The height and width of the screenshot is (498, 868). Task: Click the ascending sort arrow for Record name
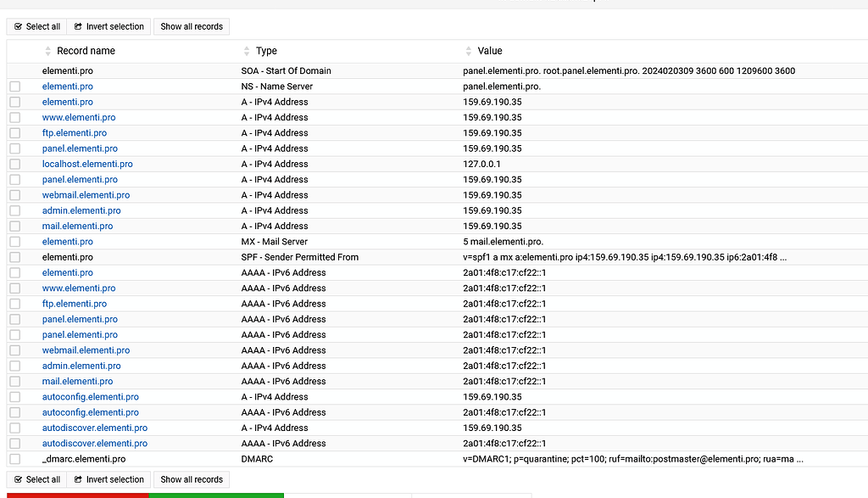(x=47, y=48)
